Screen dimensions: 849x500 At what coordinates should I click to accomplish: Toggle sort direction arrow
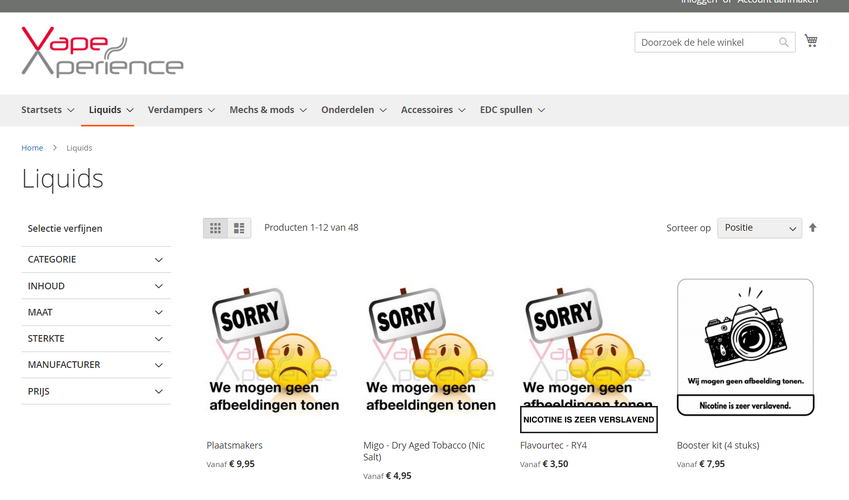(x=813, y=228)
